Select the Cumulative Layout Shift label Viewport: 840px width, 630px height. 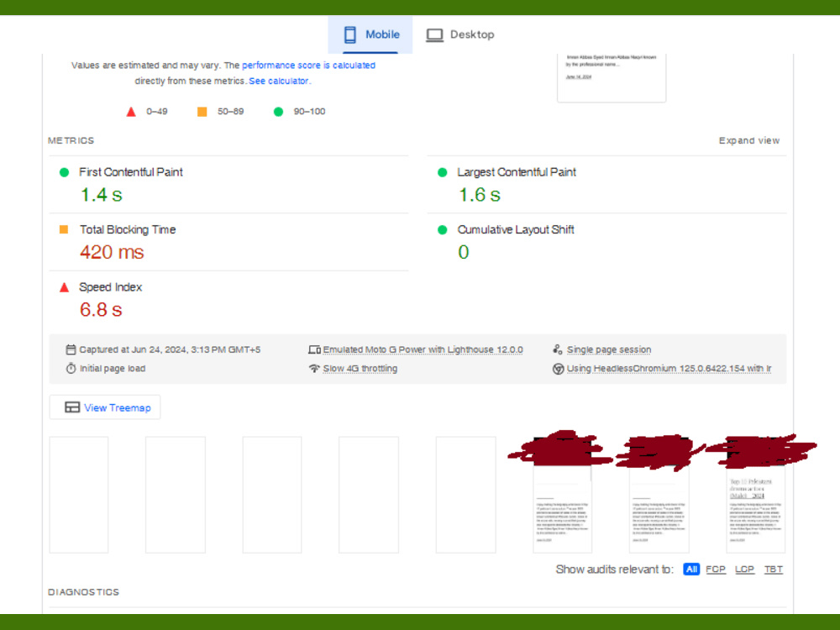(516, 229)
